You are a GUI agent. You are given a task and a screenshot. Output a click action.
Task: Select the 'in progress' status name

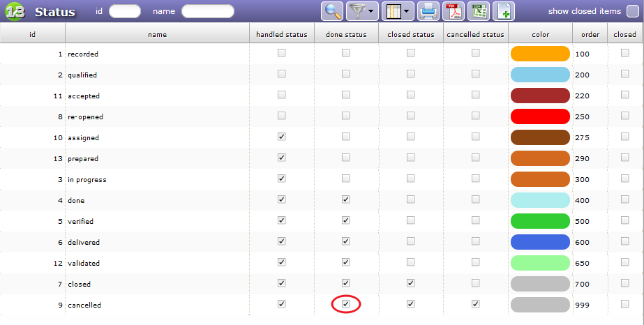(87, 180)
